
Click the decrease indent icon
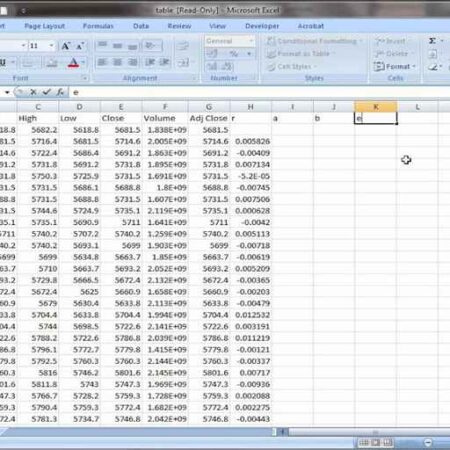[150, 62]
